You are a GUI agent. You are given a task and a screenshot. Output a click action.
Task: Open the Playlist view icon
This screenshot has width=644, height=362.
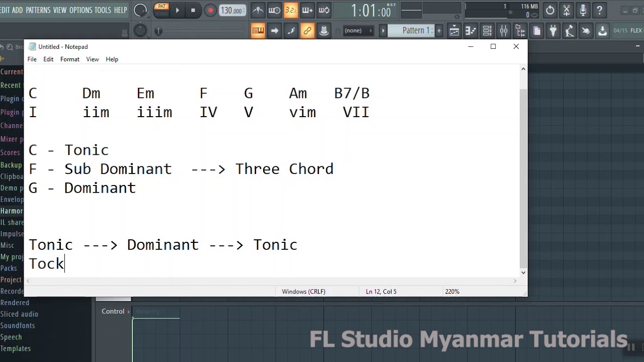pyautogui.click(x=454, y=31)
